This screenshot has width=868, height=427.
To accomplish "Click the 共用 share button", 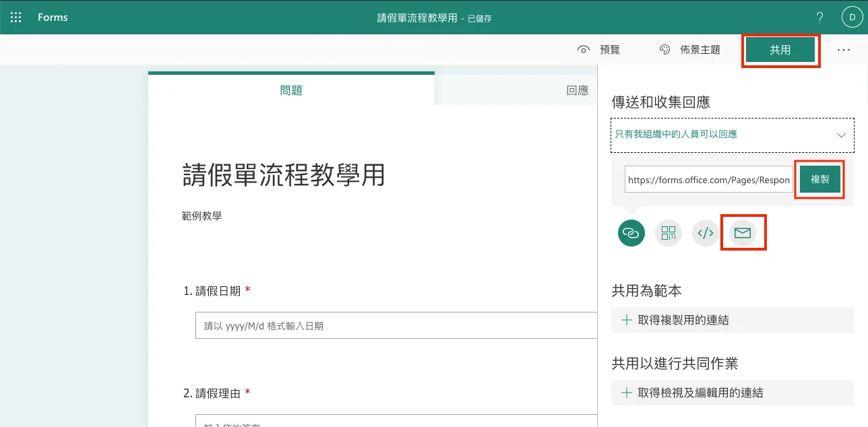I will (780, 50).
